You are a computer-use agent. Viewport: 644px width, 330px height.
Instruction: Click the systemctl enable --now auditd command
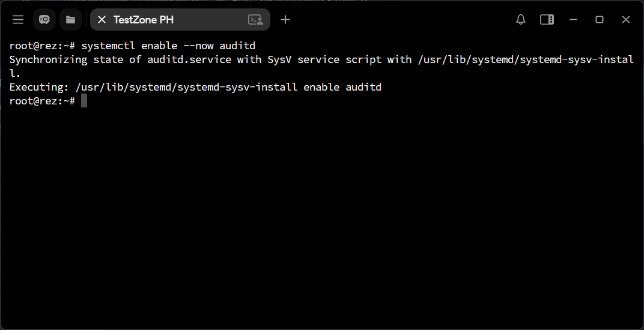pyautogui.click(x=168, y=46)
